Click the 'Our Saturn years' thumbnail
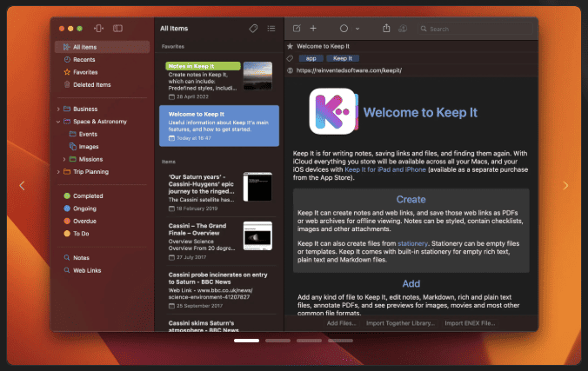The image size is (588, 371). [x=257, y=187]
